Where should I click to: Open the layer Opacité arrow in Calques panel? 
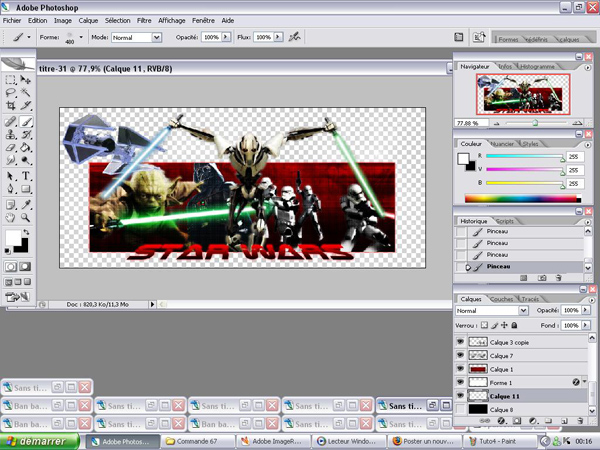point(585,310)
